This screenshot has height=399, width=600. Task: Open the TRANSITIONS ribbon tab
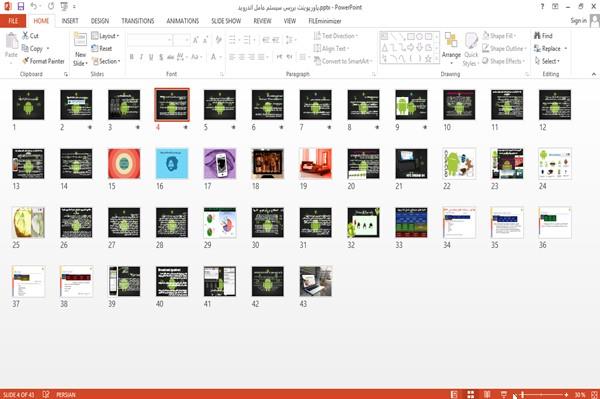138,21
